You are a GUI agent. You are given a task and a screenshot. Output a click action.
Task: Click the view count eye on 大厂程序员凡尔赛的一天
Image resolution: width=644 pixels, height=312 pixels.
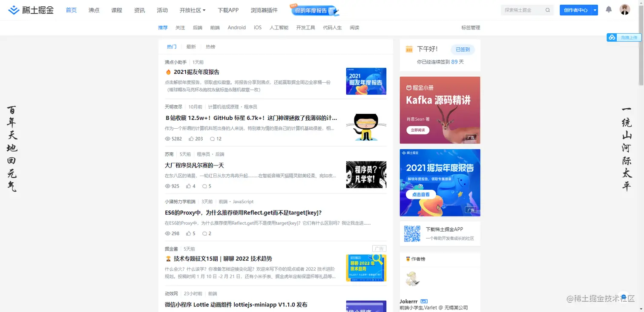(167, 186)
